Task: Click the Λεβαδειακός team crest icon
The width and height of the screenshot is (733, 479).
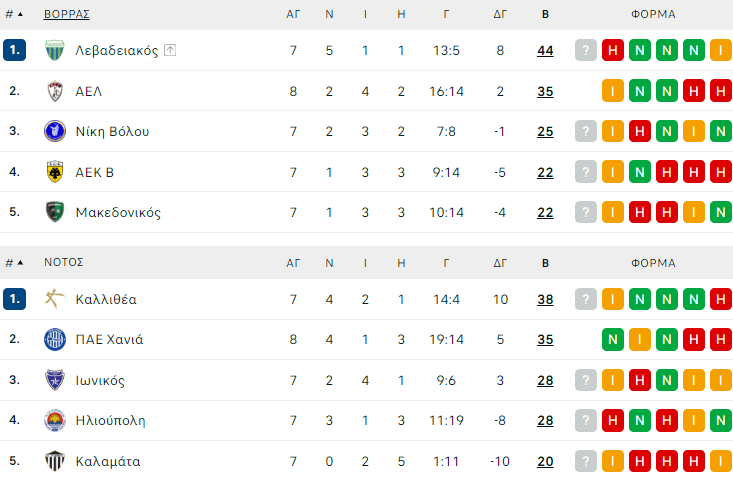Action: [55, 50]
